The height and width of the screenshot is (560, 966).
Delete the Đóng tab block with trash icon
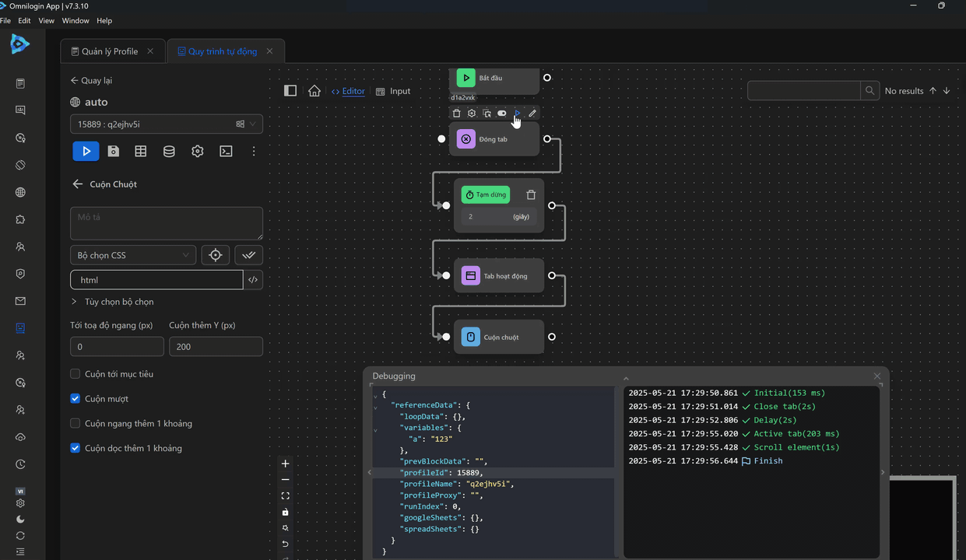(x=457, y=114)
